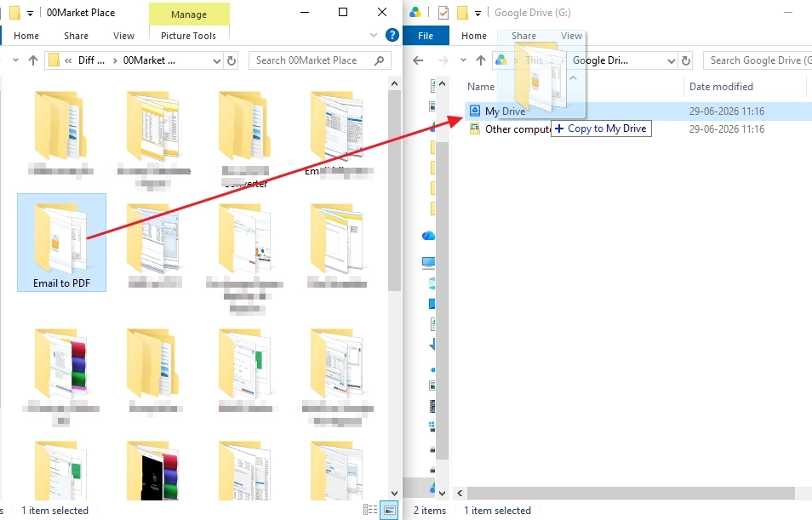Expand the ribbon chevron in left window
Image resolution: width=812 pixels, height=520 pixels.
point(374,35)
